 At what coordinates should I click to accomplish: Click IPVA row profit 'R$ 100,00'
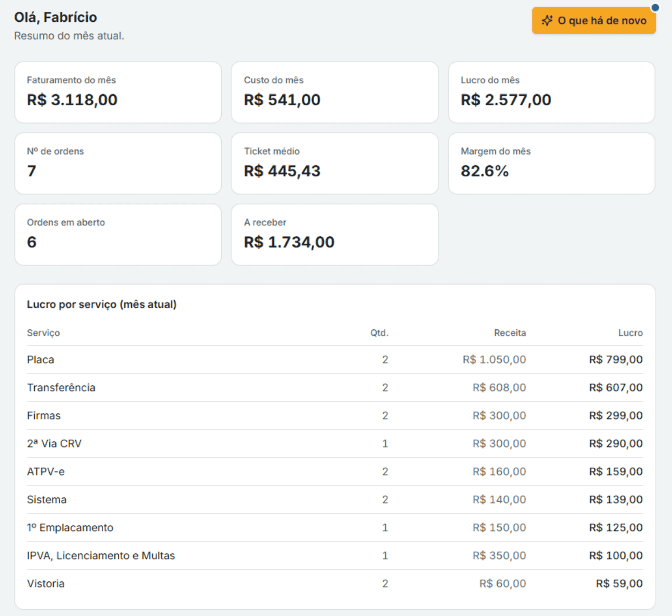pyautogui.click(x=616, y=556)
